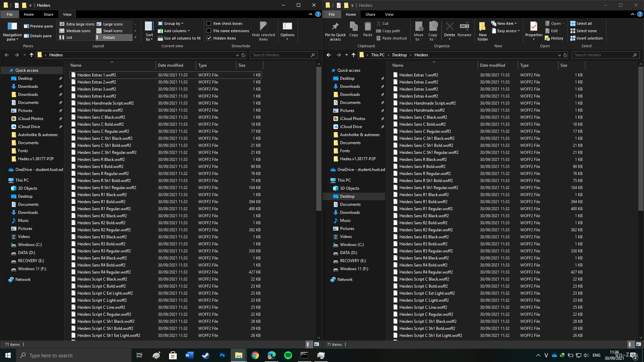Open iCloud Drive in left navigation pane
644x362 pixels.
tap(29, 127)
